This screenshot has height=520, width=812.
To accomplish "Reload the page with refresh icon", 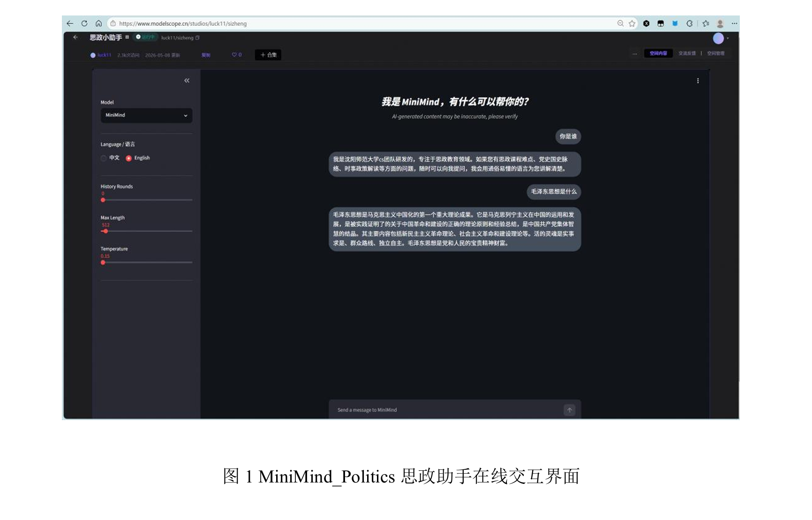I will 84,23.
